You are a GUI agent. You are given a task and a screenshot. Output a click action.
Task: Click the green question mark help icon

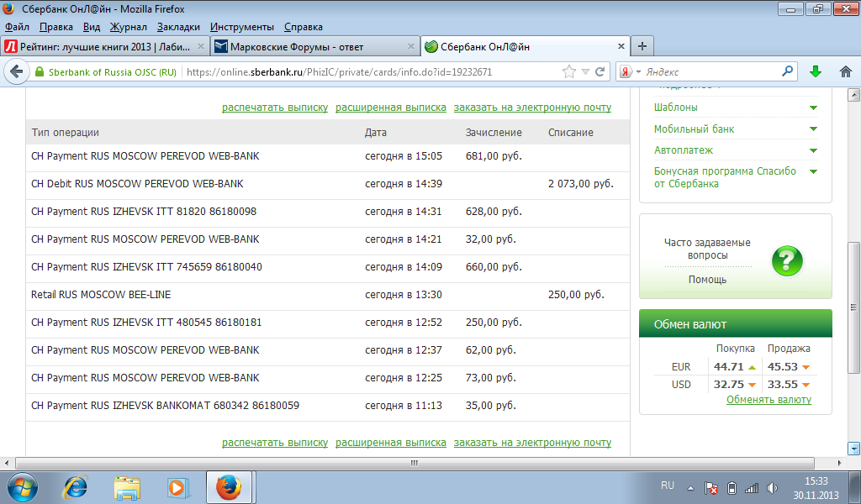click(787, 260)
